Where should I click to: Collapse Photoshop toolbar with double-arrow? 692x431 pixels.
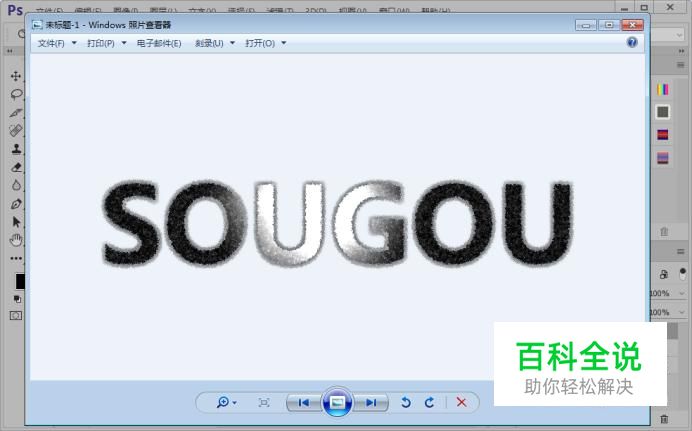10,51
